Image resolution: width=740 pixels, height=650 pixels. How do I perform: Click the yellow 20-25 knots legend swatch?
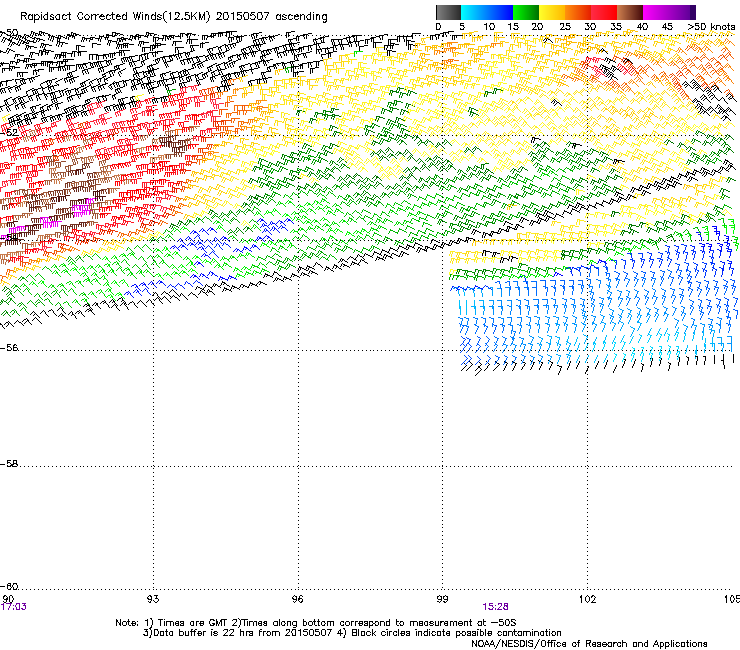[x=552, y=12]
